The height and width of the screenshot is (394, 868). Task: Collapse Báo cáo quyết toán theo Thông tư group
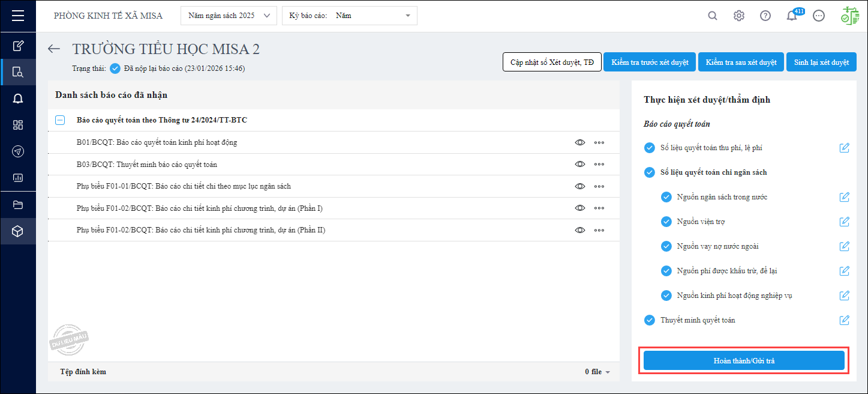(60, 120)
